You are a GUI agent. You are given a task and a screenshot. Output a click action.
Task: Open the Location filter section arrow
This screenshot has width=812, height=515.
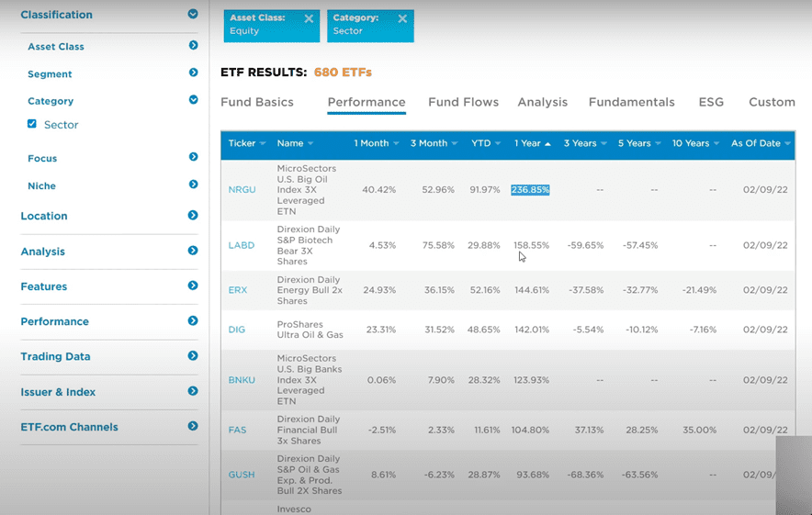193,216
